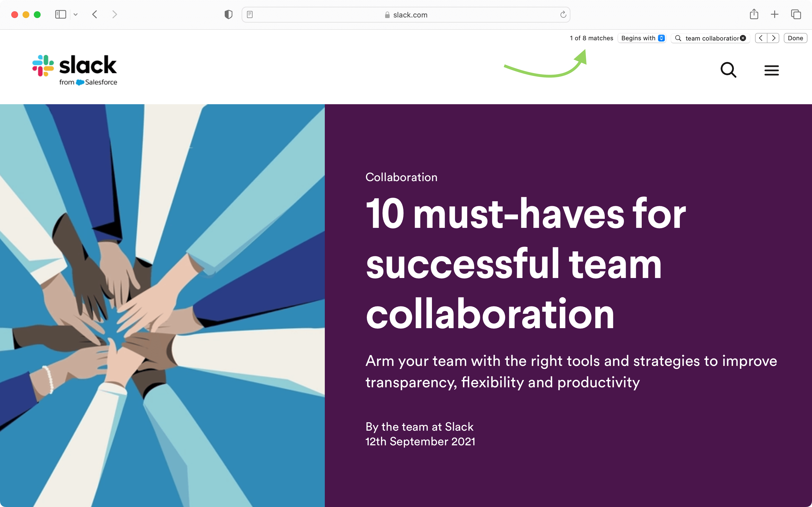The image size is (812, 507).
Task: Click the browser back navigation arrow
Action: (95, 15)
